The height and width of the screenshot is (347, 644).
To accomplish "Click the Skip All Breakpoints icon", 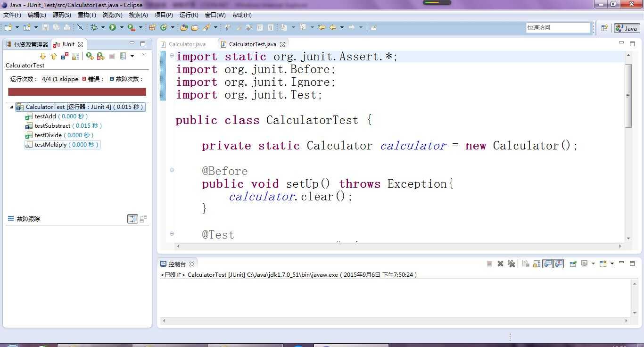I will pos(80,27).
